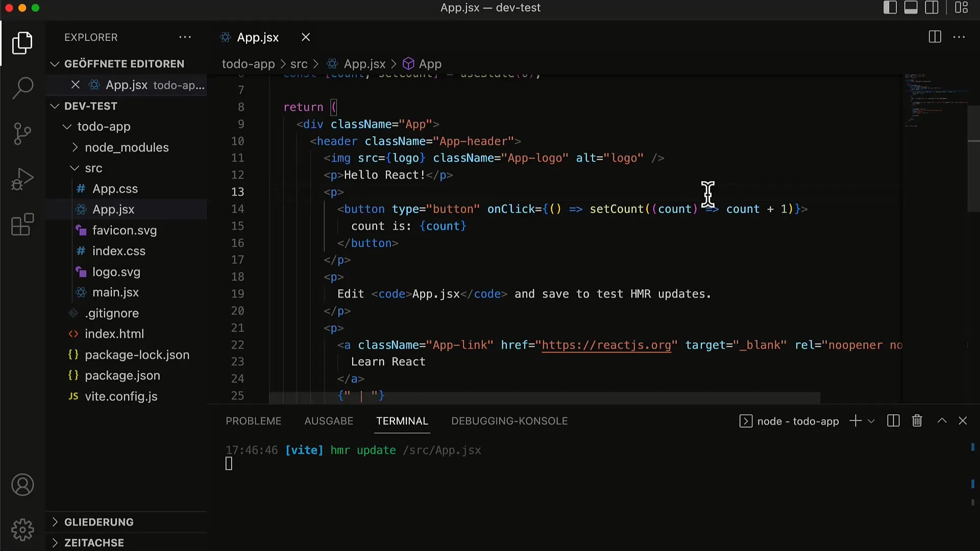Open terminal launch profile dropdown

click(x=871, y=421)
